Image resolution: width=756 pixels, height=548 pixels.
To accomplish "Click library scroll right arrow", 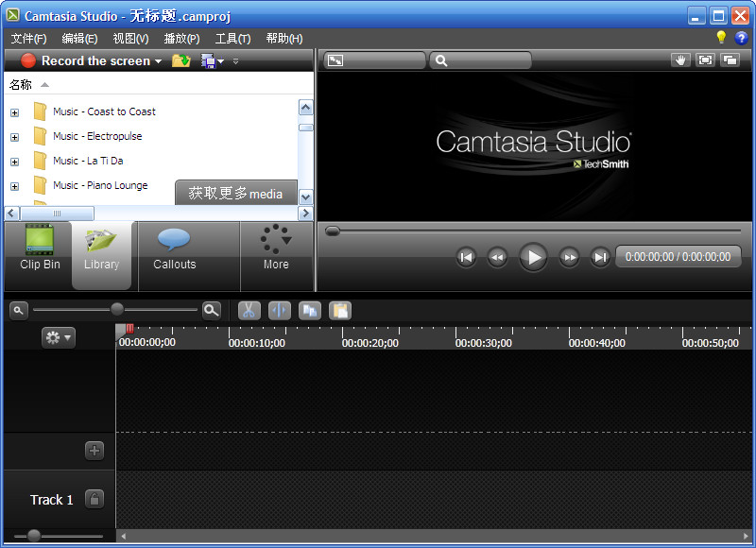I will click(305, 213).
